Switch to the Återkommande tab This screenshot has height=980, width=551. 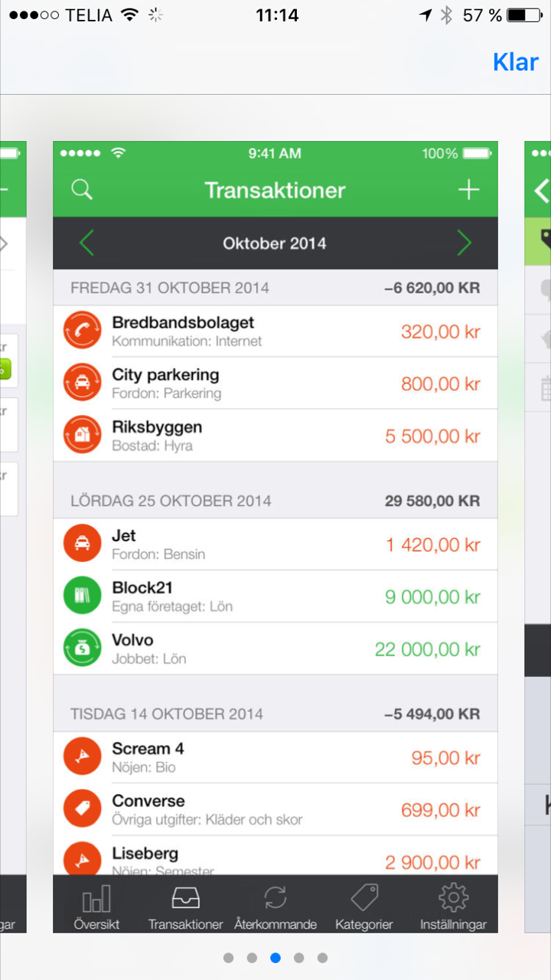(275, 906)
